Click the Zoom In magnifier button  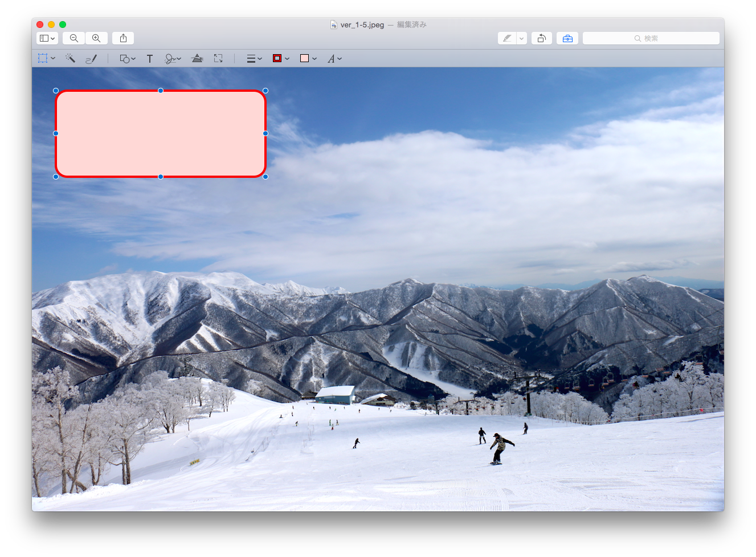[x=96, y=38]
